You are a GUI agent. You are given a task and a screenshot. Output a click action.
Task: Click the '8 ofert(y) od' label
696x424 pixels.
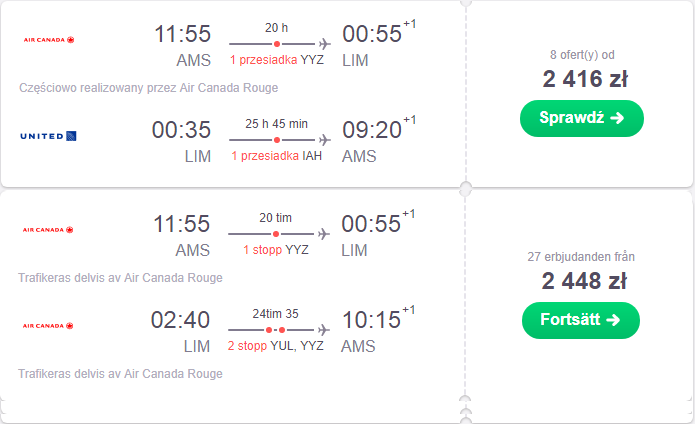(x=582, y=55)
